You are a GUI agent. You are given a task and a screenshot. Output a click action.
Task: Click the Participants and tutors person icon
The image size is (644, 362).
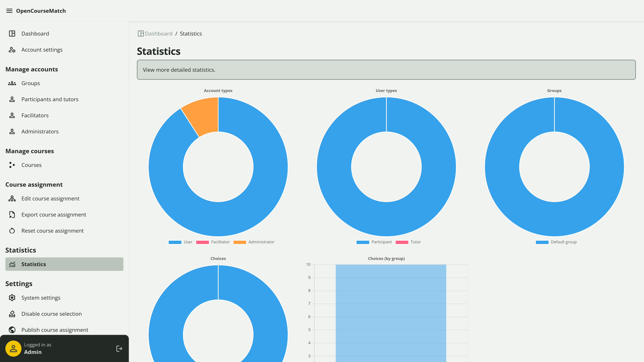(12, 99)
